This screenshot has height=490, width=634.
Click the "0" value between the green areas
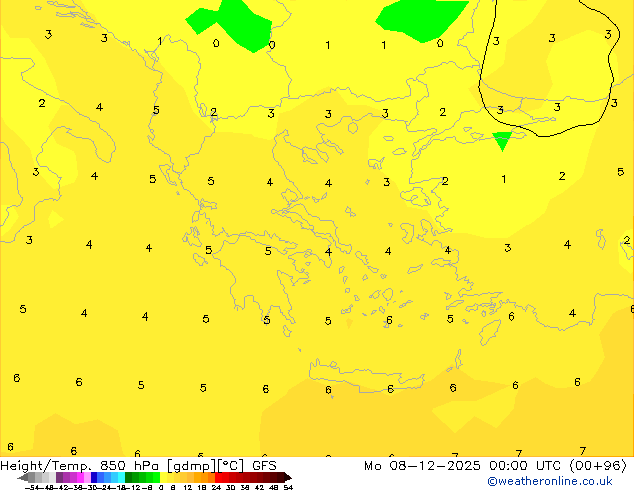coord(272,44)
